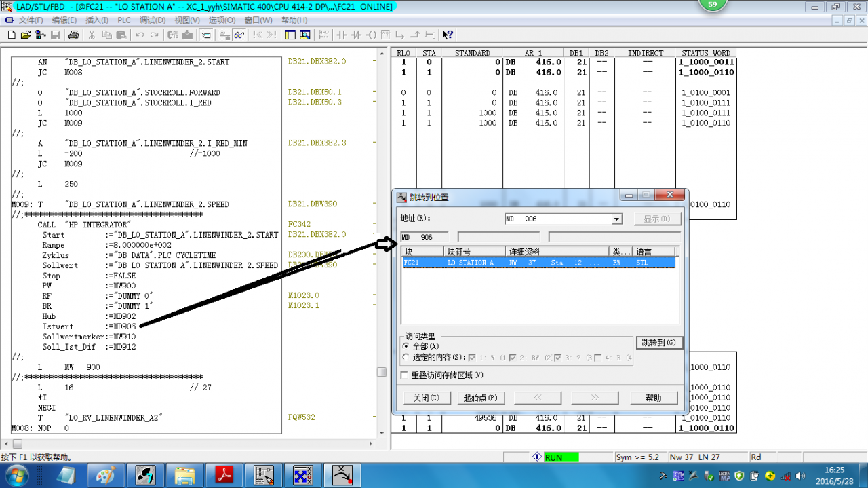The width and height of the screenshot is (868, 488).
Task: Click the 详细资料 column header
Action: tap(557, 252)
